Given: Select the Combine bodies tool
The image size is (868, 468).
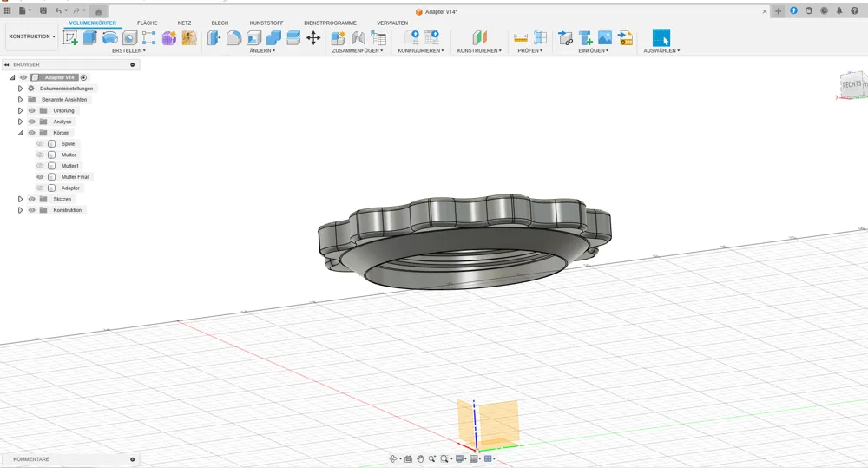Looking at the screenshot, I should coord(273,37).
